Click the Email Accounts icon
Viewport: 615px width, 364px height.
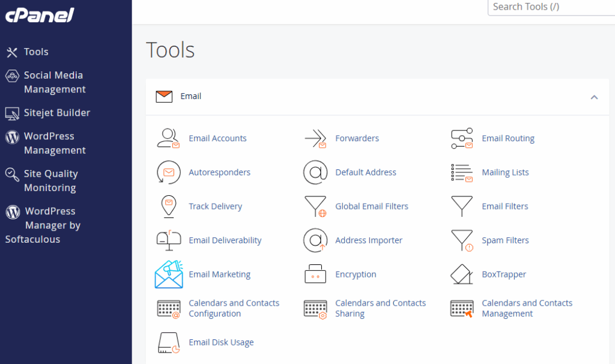[168, 139]
